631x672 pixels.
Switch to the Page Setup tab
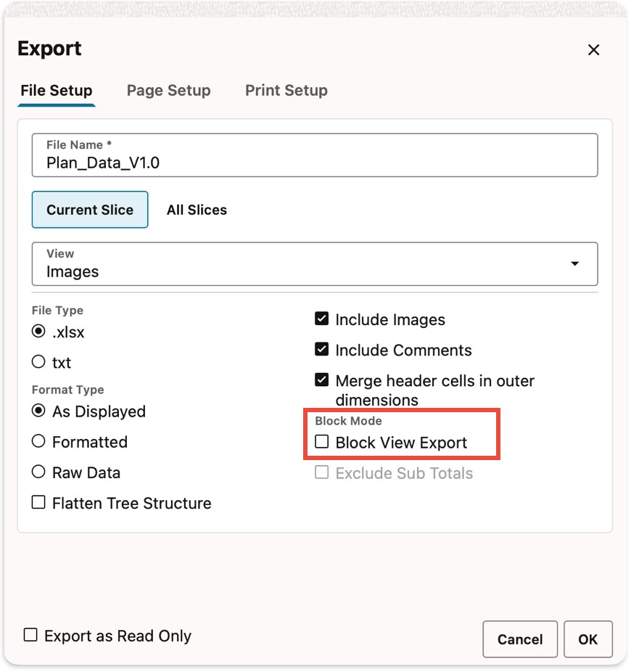coord(168,91)
